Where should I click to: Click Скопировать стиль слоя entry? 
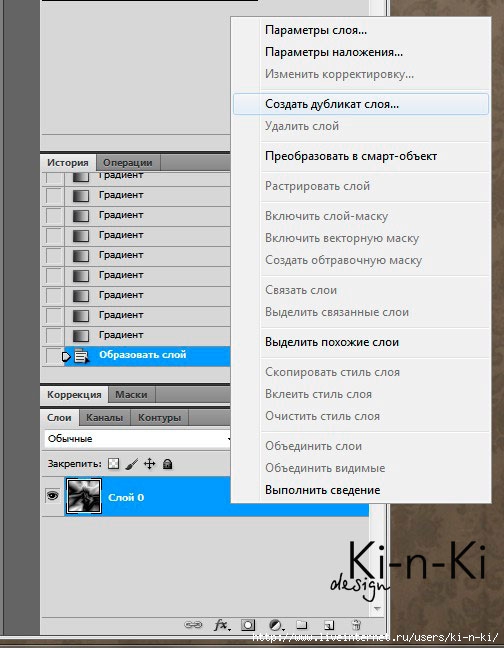tap(361, 372)
